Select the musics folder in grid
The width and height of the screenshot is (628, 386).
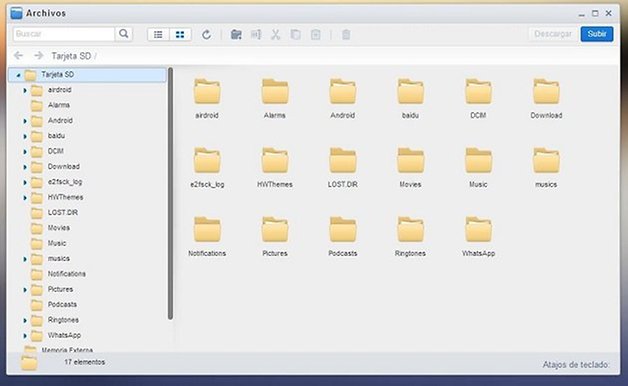[546, 167]
